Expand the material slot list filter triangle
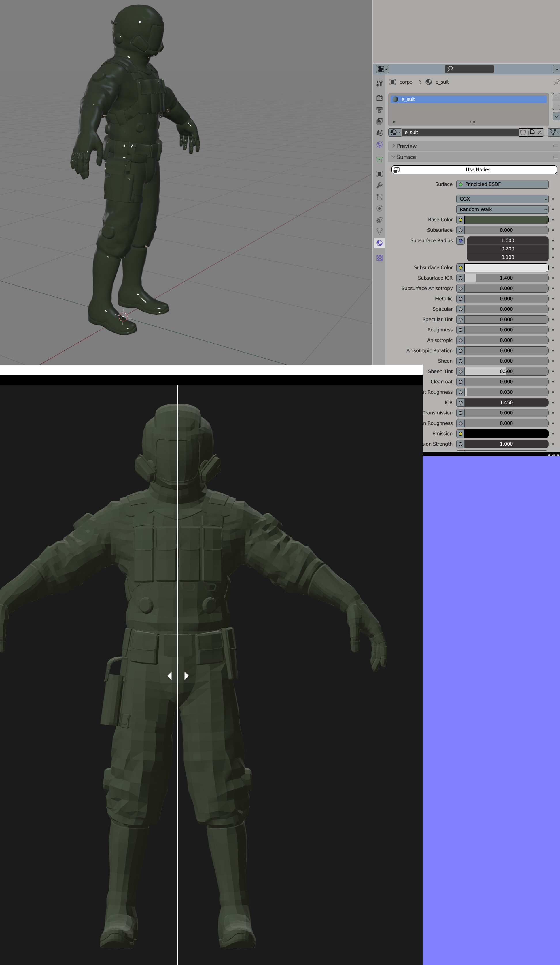 coord(394,122)
